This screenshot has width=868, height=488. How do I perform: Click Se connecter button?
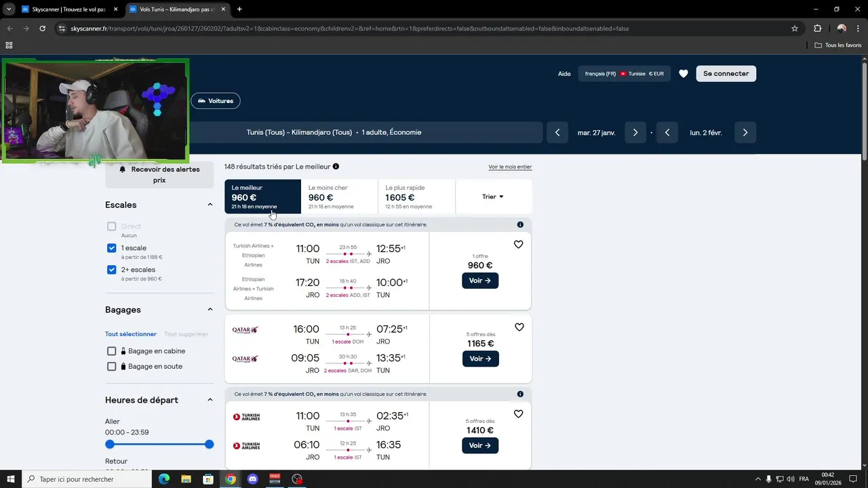(726, 74)
